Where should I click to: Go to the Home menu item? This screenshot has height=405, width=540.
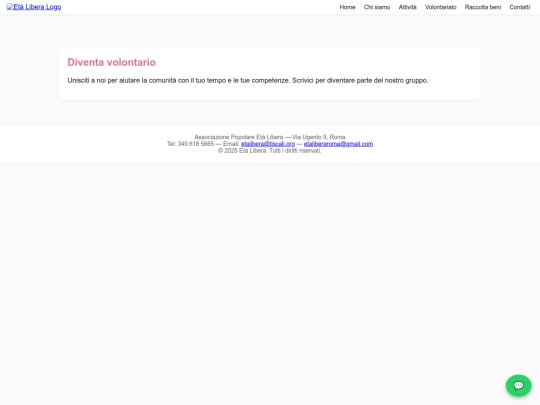pos(347,7)
